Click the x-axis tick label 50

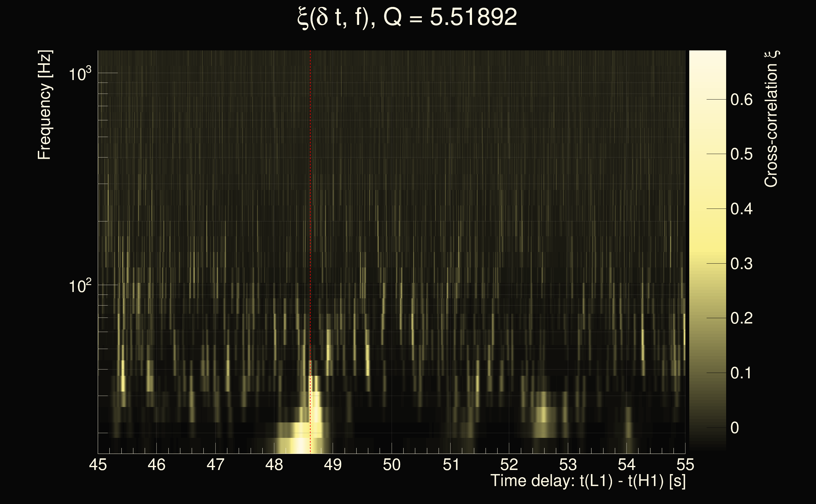coord(392,465)
